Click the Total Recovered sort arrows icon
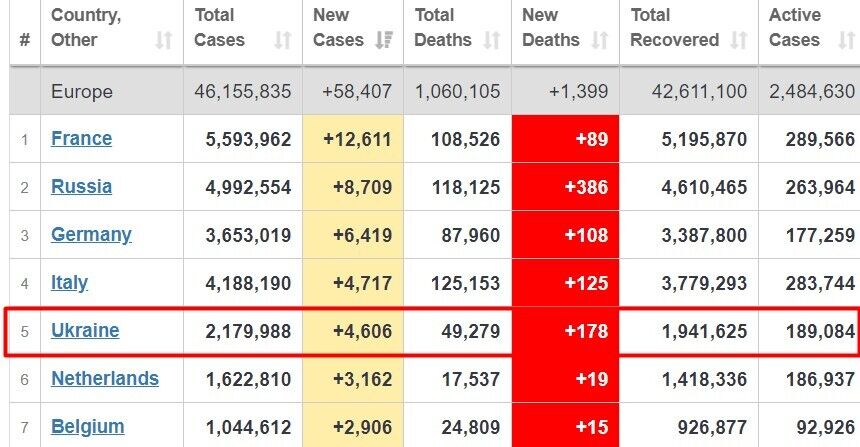 tap(739, 40)
